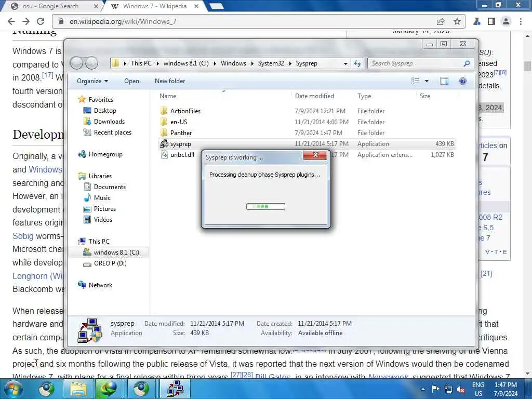Click the ENG US language indicator

point(478,389)
